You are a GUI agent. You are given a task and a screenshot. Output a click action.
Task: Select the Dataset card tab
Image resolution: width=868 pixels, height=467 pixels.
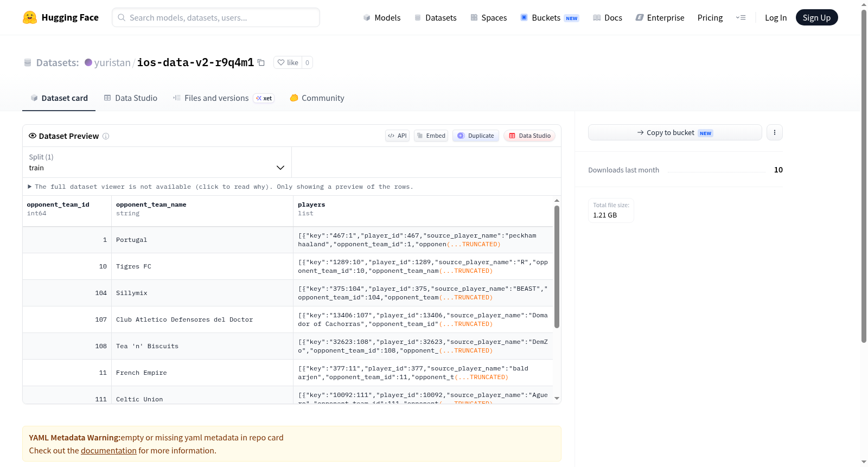[59, 98]
